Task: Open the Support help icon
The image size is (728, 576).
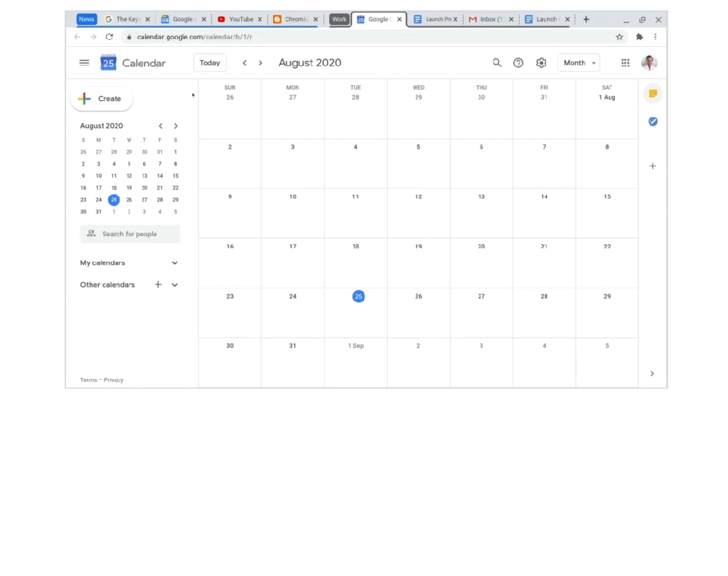Action: click(518, 63)
